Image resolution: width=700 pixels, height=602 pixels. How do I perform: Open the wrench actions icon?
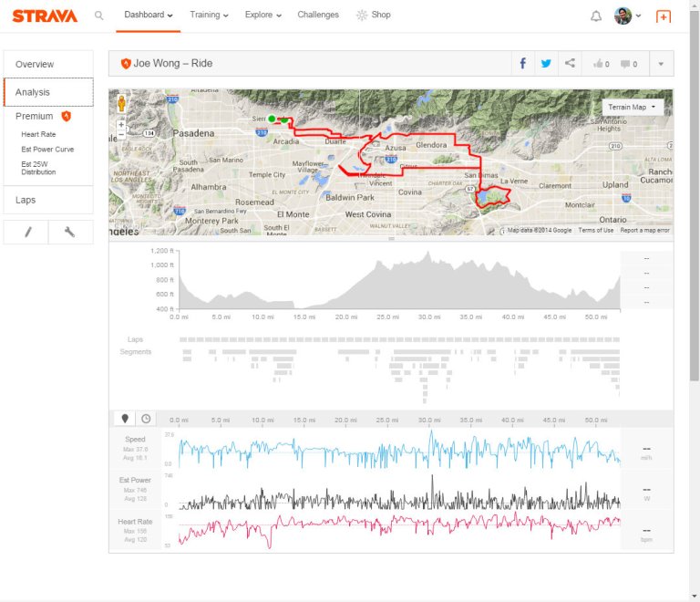[x=70, y=232]
